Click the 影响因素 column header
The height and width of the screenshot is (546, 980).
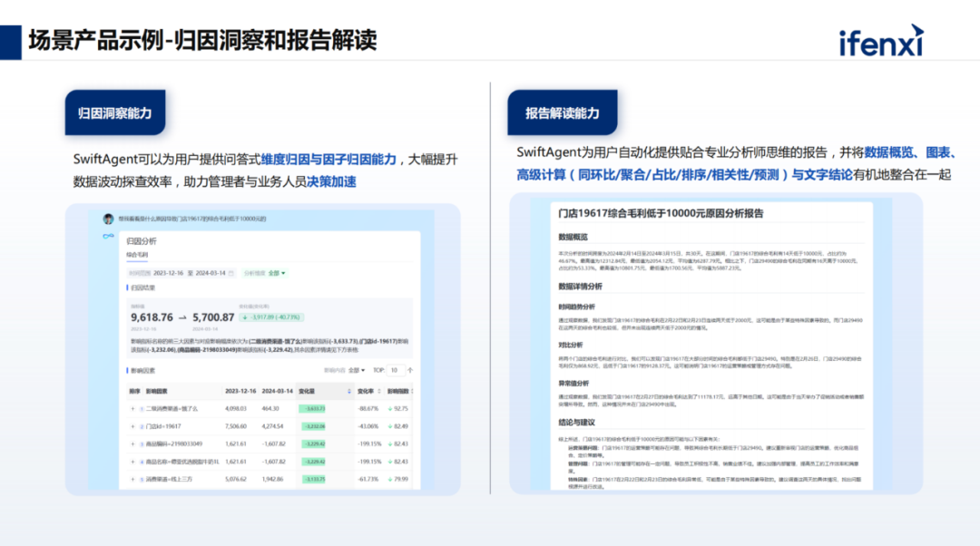click(156, 391)
